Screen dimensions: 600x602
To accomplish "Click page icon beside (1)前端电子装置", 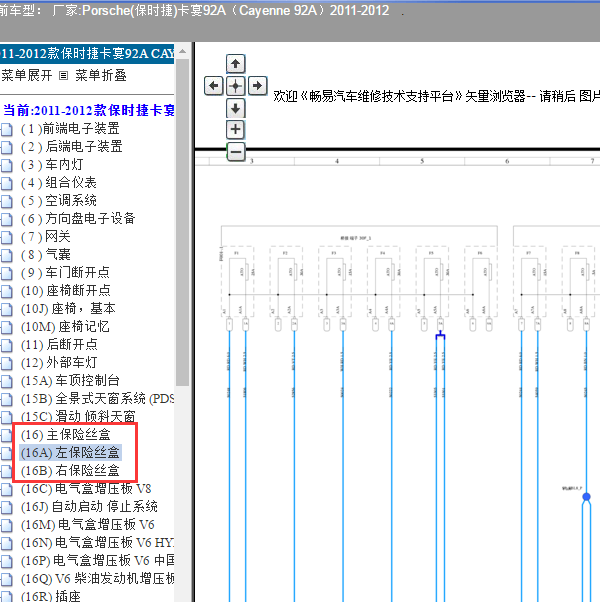I will pyautogui.click(x=7, y=129).
